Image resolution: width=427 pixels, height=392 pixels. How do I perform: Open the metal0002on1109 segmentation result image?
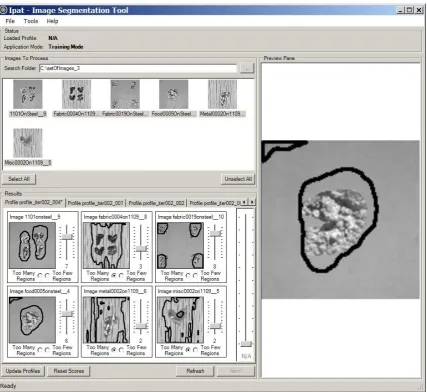(x=106, y=320)
